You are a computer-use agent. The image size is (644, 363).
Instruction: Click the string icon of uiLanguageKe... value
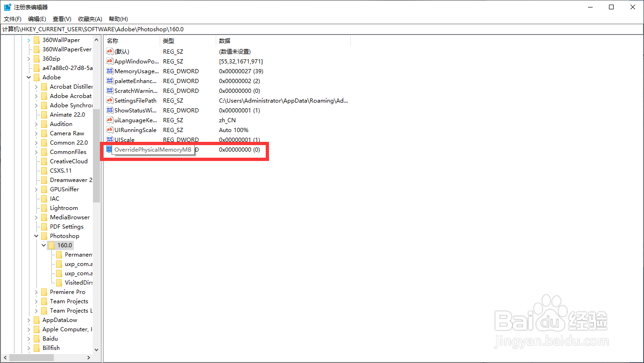coord(110,120)
